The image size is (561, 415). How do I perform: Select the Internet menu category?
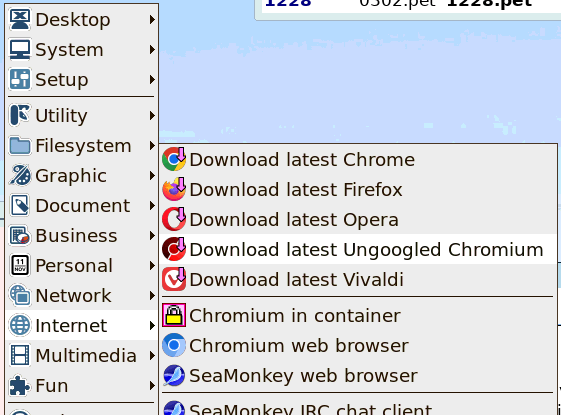click(82, 326)
